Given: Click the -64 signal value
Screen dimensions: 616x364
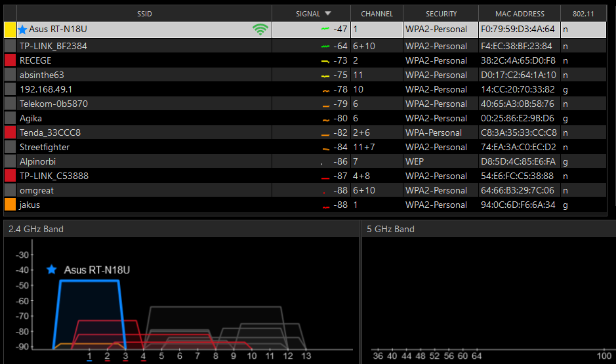Looking at the screenshot, I should [x=340, y=46].
